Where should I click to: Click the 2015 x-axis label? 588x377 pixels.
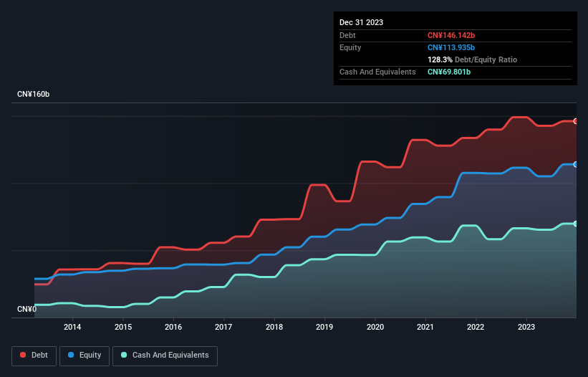click(x=123, y=327)
